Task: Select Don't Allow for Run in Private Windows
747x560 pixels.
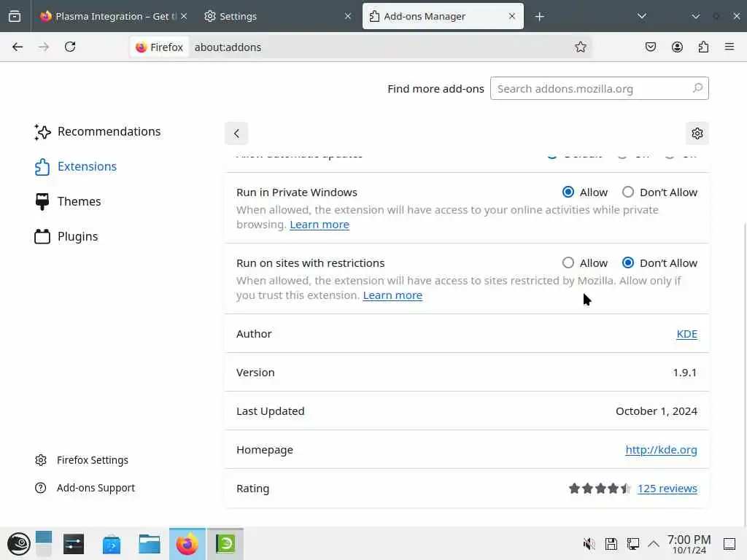Action: tap(628, 192)
